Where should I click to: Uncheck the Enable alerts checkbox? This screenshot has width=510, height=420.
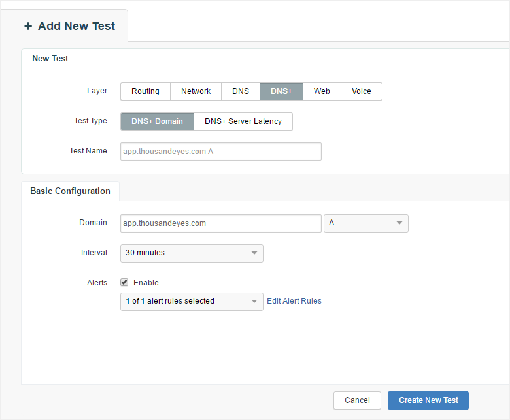[x=124, y=283]
